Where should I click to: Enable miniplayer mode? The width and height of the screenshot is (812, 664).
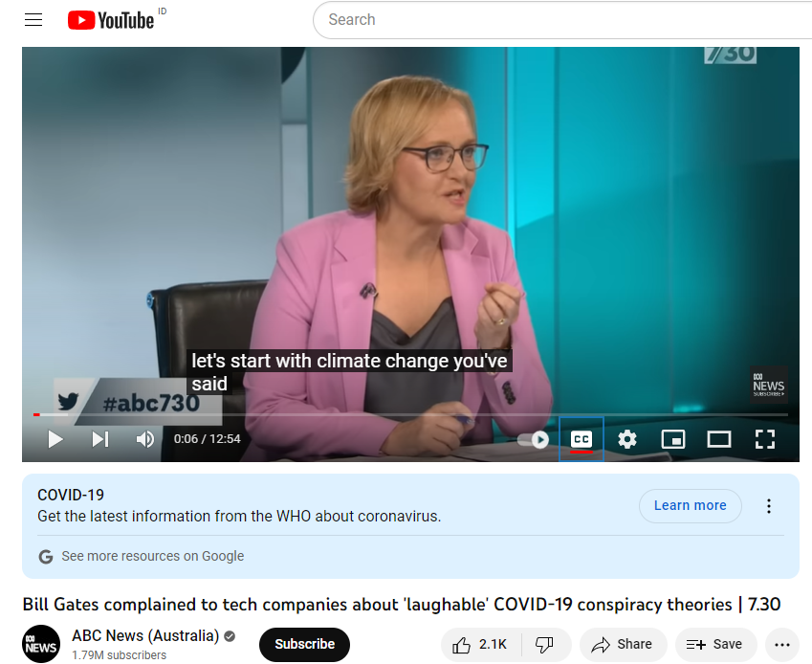click(x=673, y=440)
